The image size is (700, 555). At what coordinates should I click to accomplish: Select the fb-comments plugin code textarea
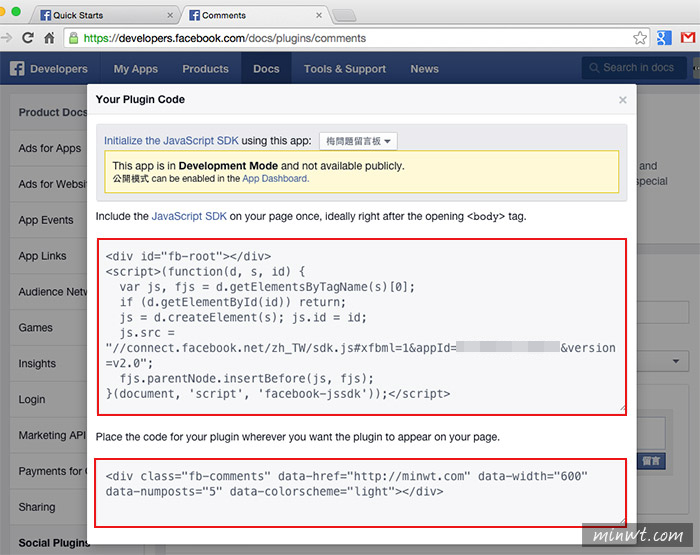(360, 492)
